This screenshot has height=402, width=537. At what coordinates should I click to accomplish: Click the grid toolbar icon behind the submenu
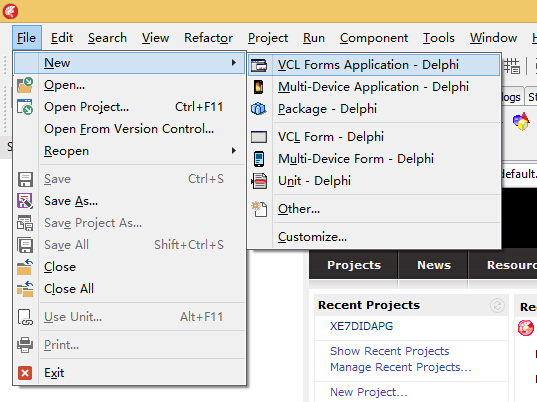(511, 65)
